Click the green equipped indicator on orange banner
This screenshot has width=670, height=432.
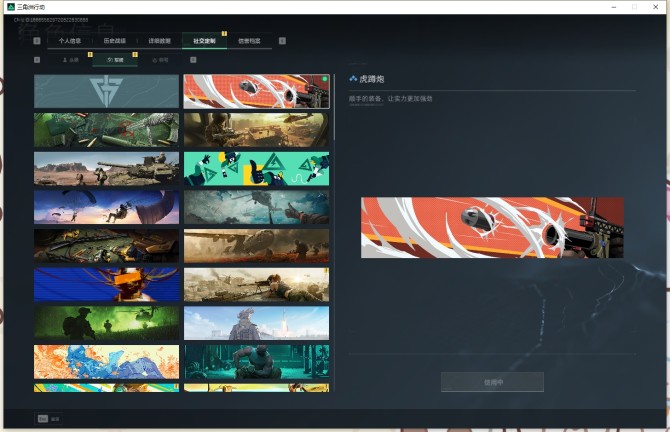click(x=325, y=79)
